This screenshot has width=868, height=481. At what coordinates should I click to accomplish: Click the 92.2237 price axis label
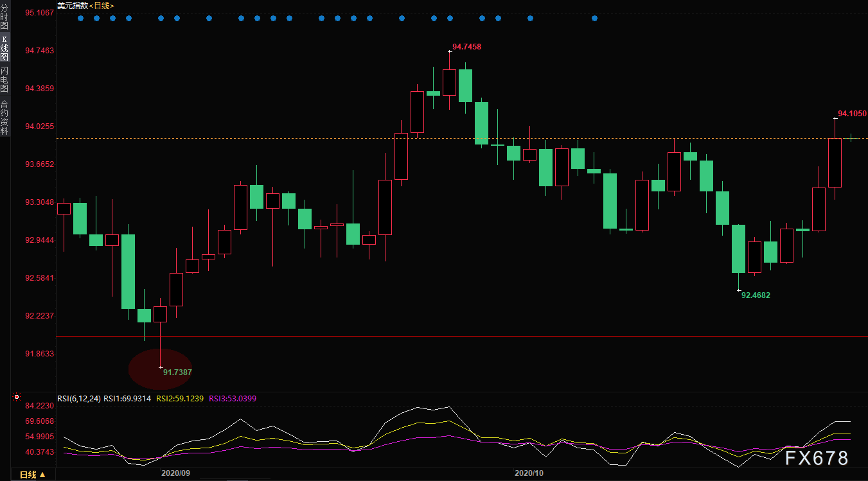39,315
